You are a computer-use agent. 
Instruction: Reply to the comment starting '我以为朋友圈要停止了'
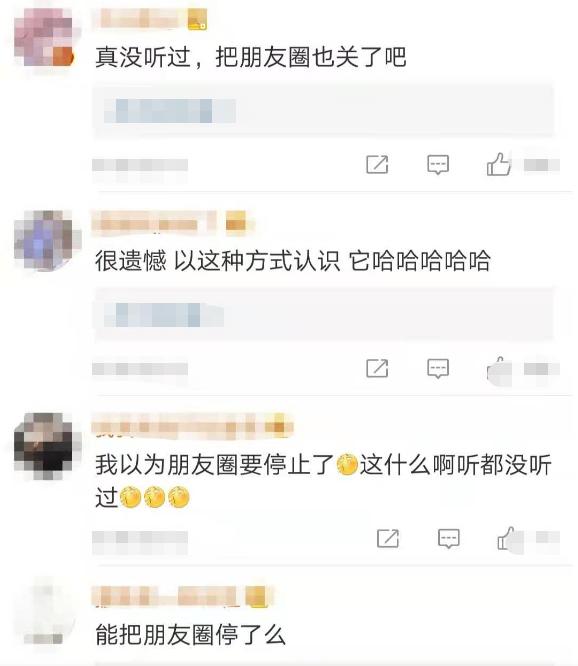[449, 539]
